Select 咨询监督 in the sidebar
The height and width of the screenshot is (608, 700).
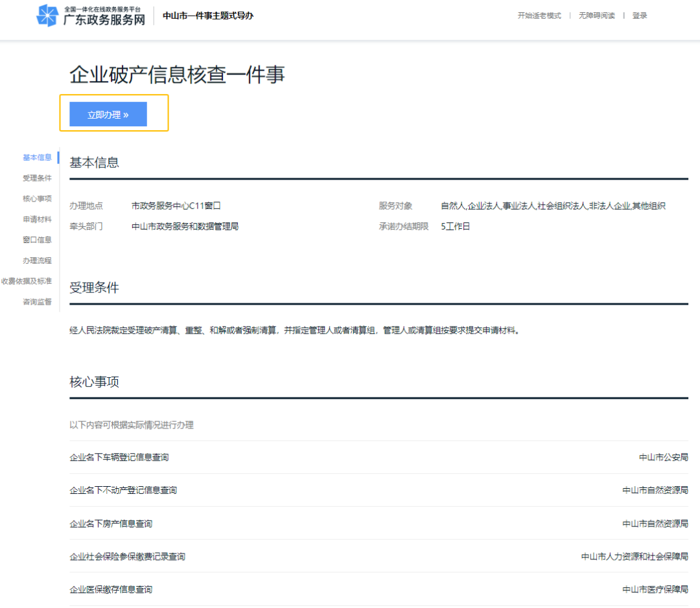point(36,301)
